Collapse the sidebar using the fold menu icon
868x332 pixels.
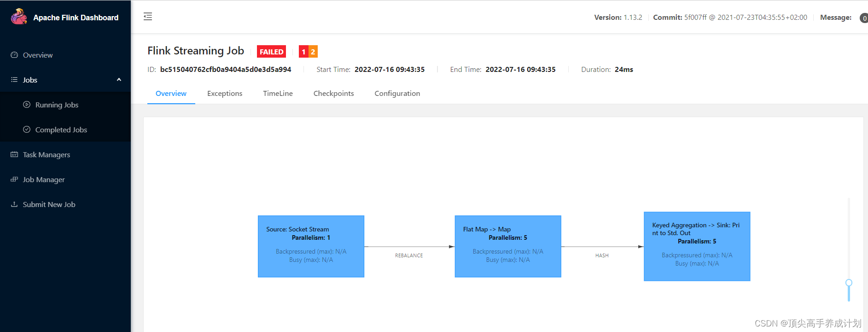(x=148, y=17)
